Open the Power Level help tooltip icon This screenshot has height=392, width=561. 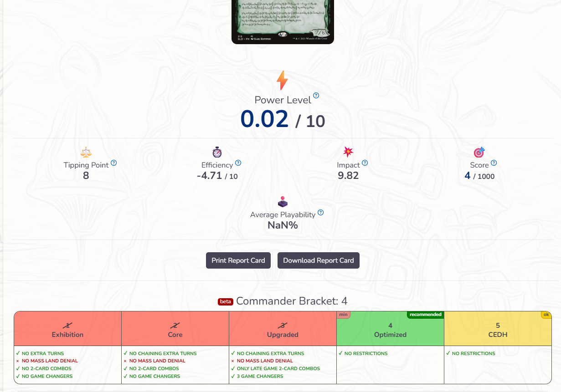pyautogui.click(x=316, y=96)
